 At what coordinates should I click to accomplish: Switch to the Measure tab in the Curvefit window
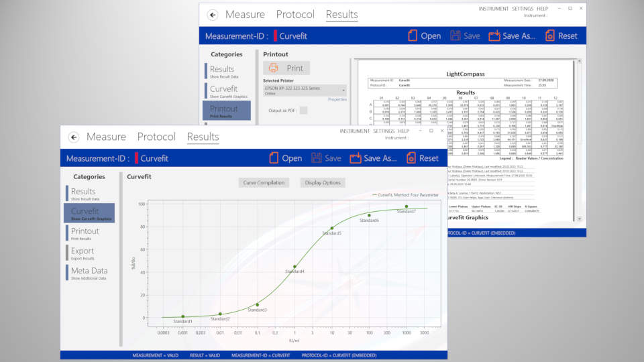tap(106, 137)
